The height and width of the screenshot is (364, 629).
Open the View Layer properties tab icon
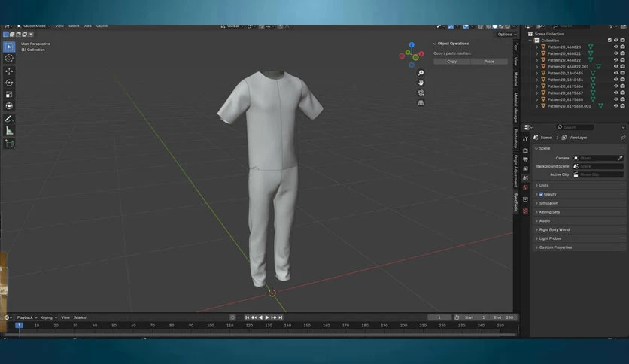(525, 168)
